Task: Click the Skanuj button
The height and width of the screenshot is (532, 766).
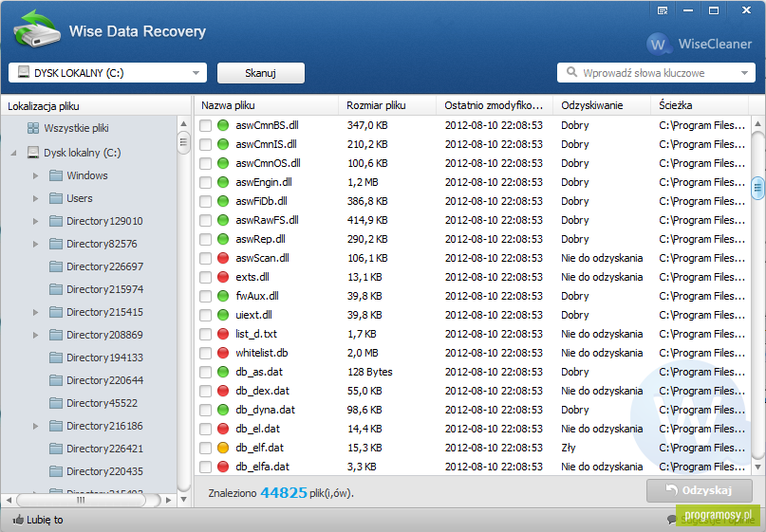Action: click(261, 73)
